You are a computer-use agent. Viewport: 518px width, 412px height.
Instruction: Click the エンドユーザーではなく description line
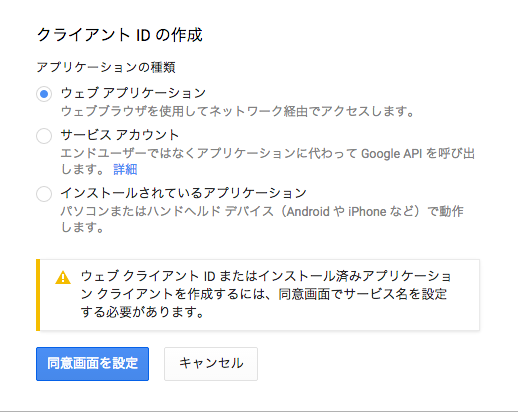pyautogui.click(x=268, y=153)
